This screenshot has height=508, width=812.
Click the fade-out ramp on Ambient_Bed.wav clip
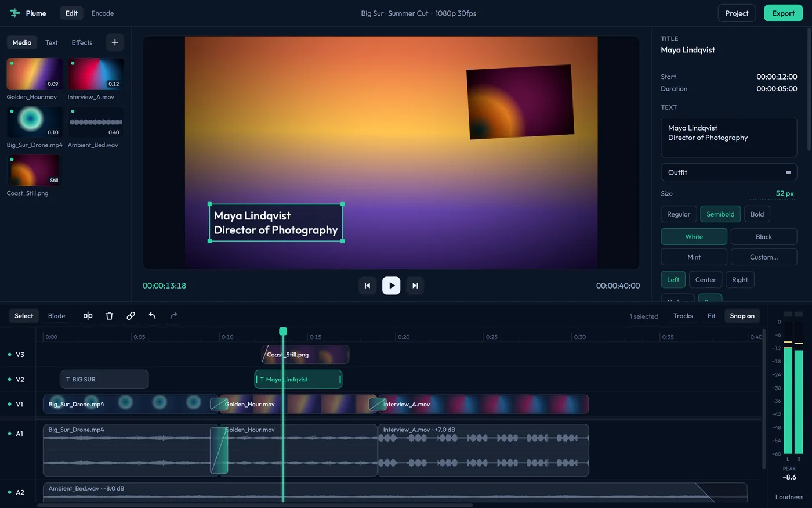705,492
